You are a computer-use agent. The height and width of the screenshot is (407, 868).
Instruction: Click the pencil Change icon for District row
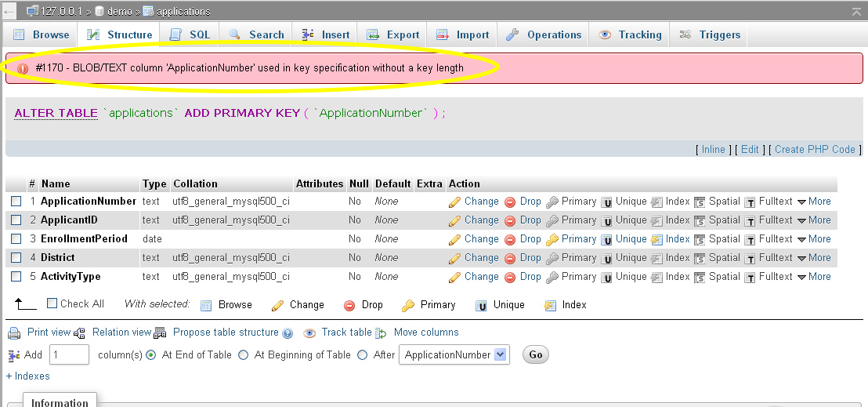[x=454, y=259]
